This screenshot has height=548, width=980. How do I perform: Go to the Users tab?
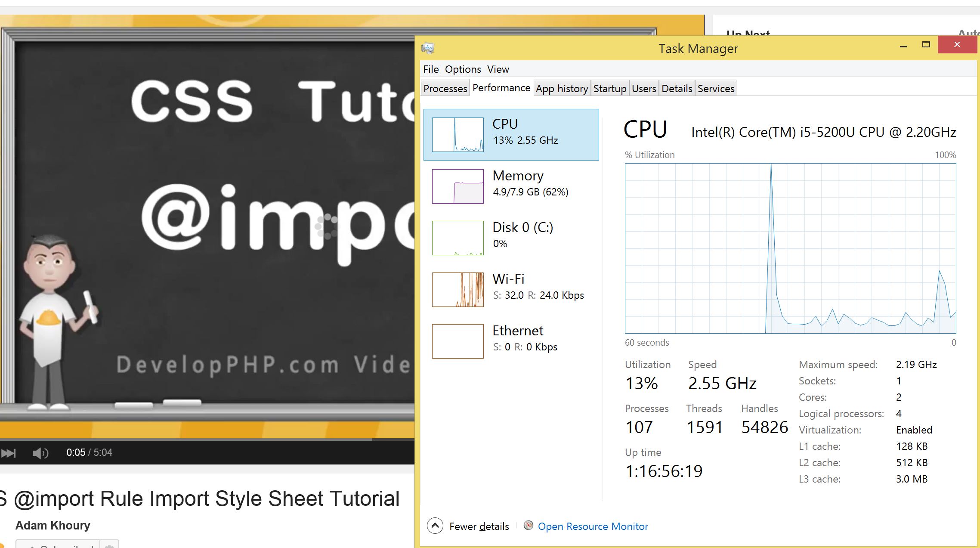click(644, 88)
